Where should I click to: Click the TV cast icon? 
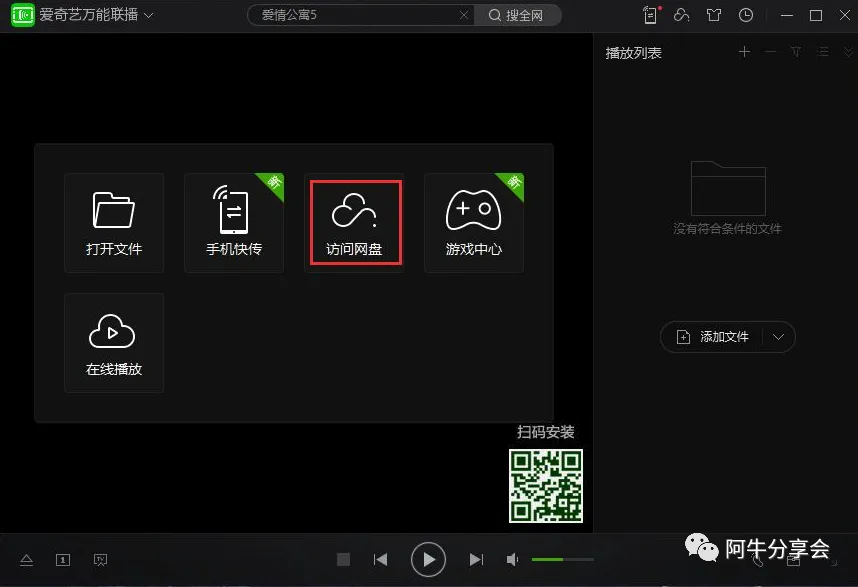pos(100,560)
